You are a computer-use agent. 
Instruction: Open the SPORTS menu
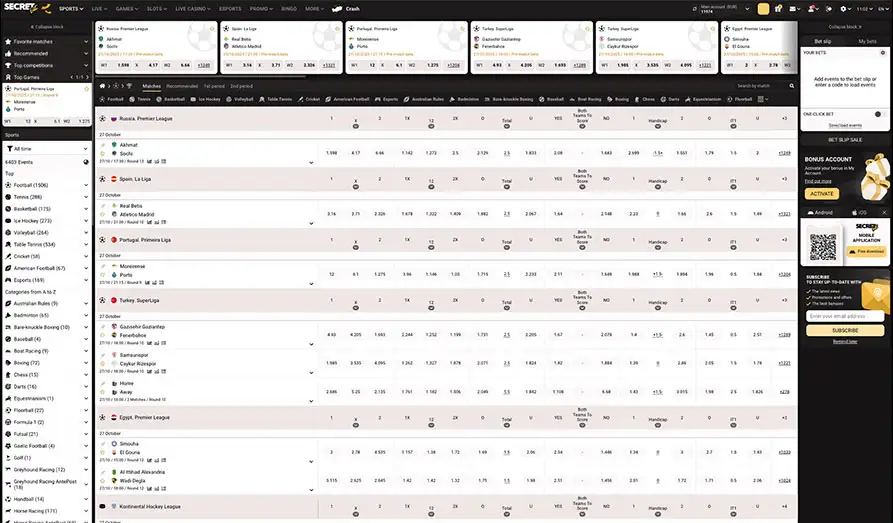[x=71, y=9]
